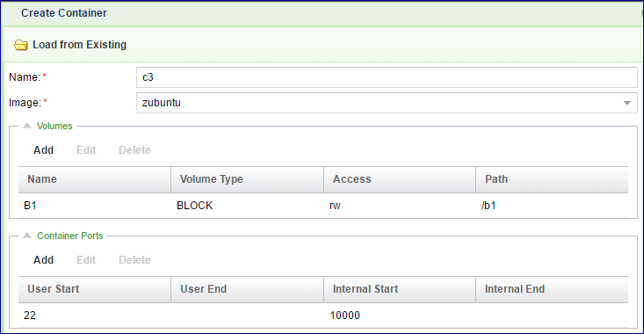Image resolution: width=644 pixels, height=334 pixels.
Task: Sort by Volume Type column header
Action: [x=247, y=179]
